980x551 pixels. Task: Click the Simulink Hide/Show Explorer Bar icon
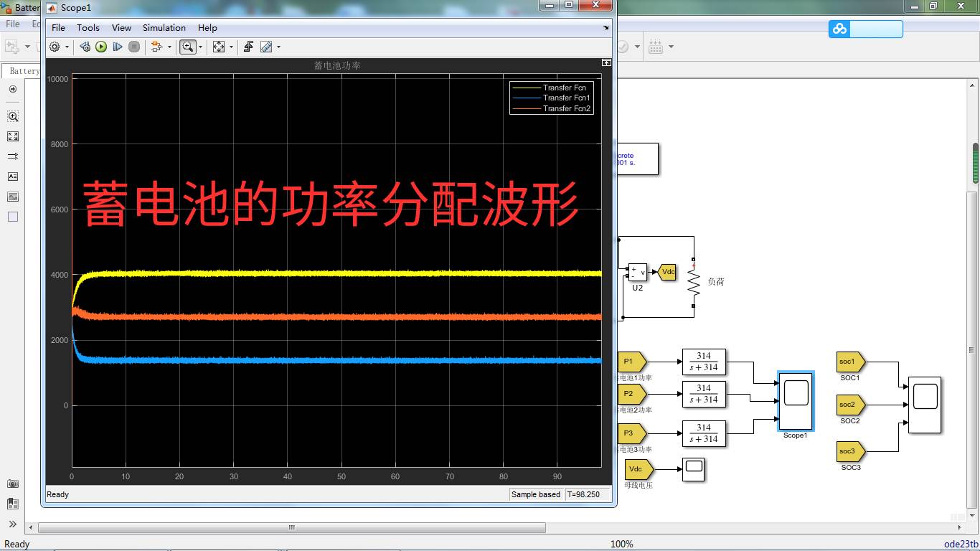[x=13, y=90]
